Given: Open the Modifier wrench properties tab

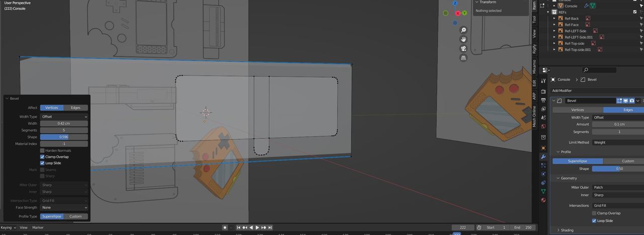Looking at the screenshot, I should [543, 157].
